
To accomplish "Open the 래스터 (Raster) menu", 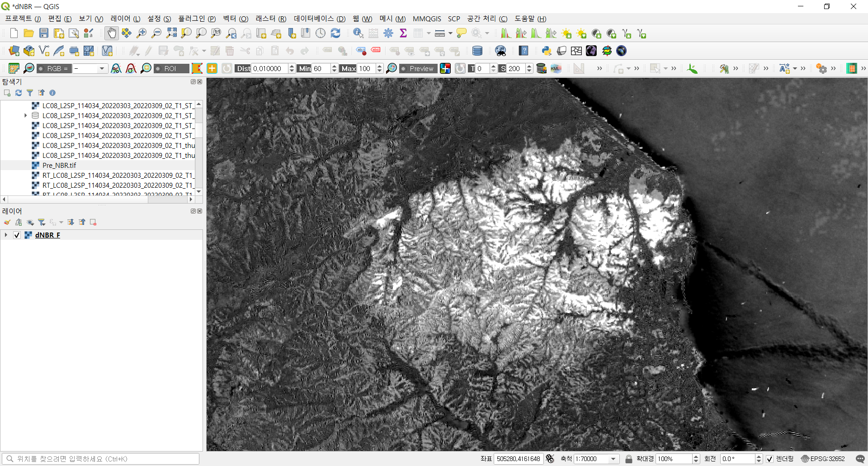I will (270, 19).
